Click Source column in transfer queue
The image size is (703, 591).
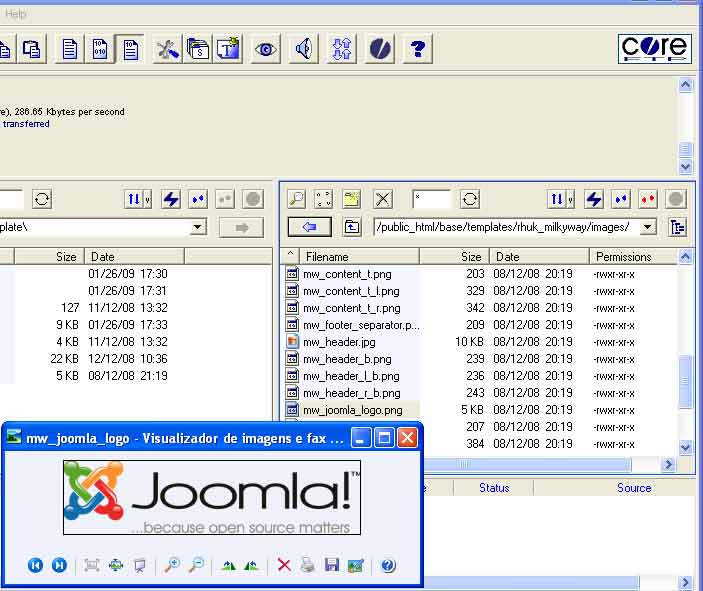click(x=634, y=488)
